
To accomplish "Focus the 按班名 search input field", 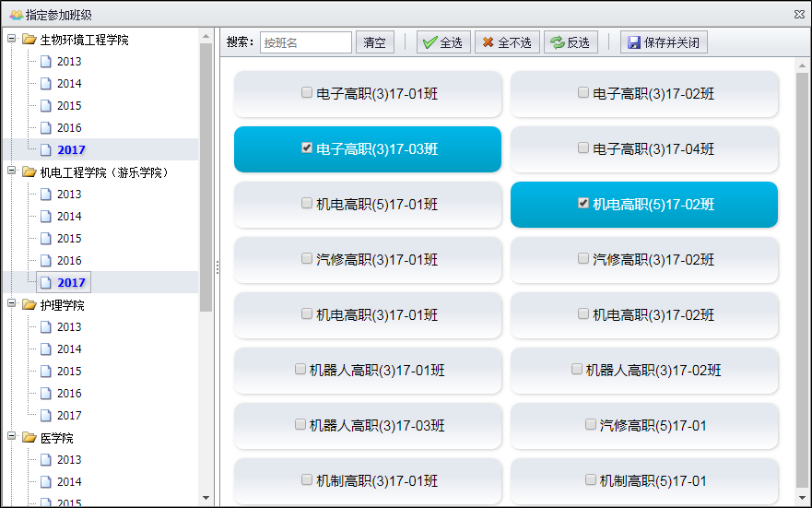I will pyautogui.click(x=305, y=42).
